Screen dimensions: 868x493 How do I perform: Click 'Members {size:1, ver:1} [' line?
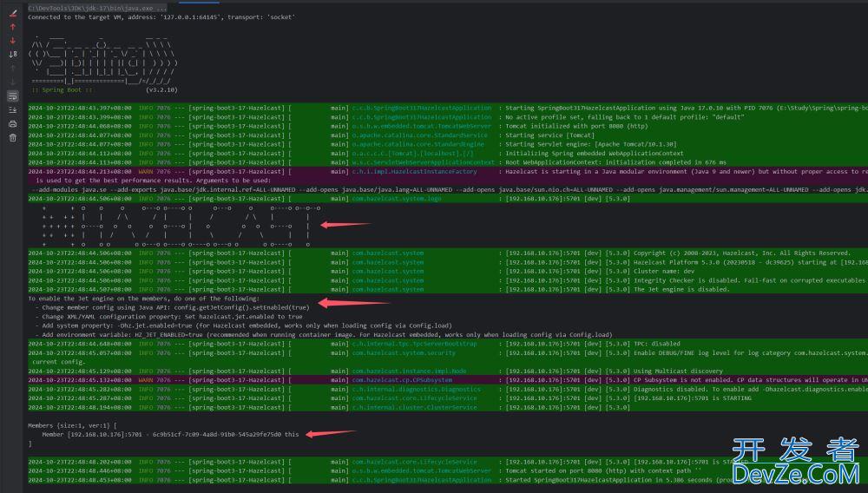coord(73,425)
